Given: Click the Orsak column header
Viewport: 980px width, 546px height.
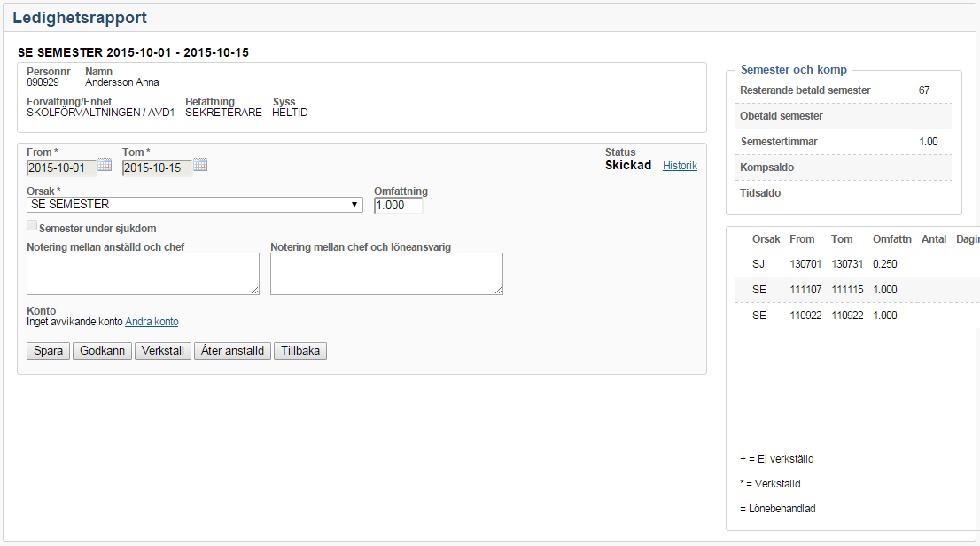Looking at the screenshot, I should 766,239.
